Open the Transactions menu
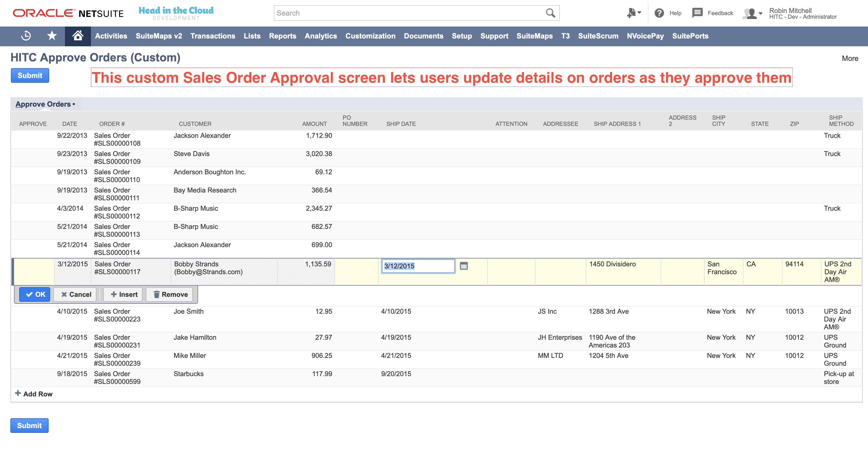Viewport: 868px width, 450px height. [x=213, y=36]
